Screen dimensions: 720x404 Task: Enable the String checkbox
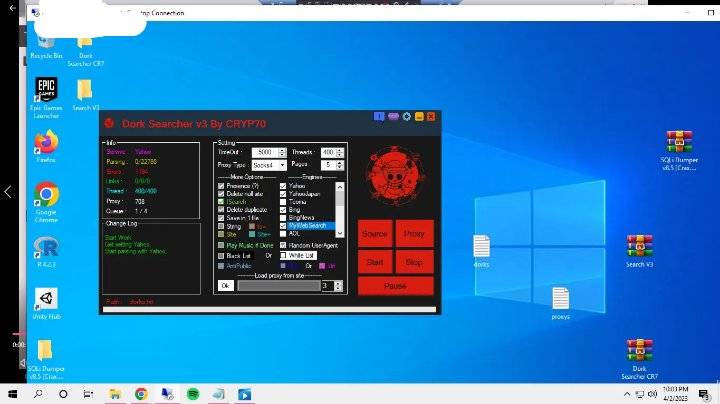(x=221, y=226)
